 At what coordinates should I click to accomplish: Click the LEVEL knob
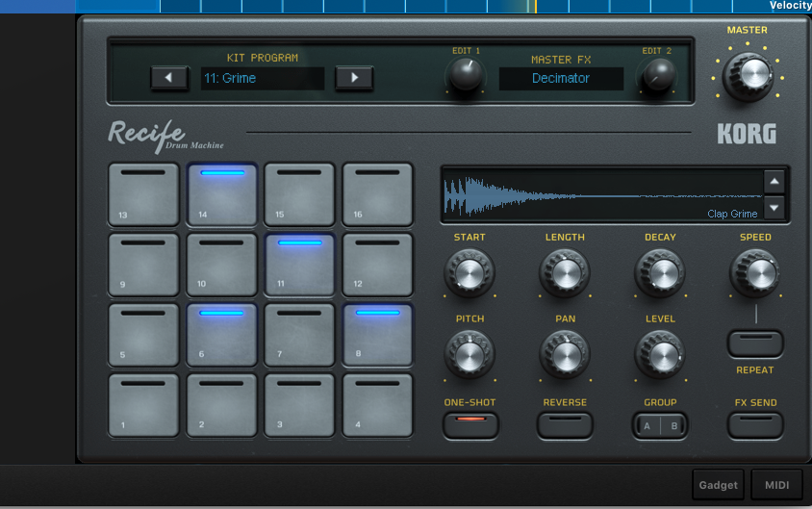click(660, 356)
